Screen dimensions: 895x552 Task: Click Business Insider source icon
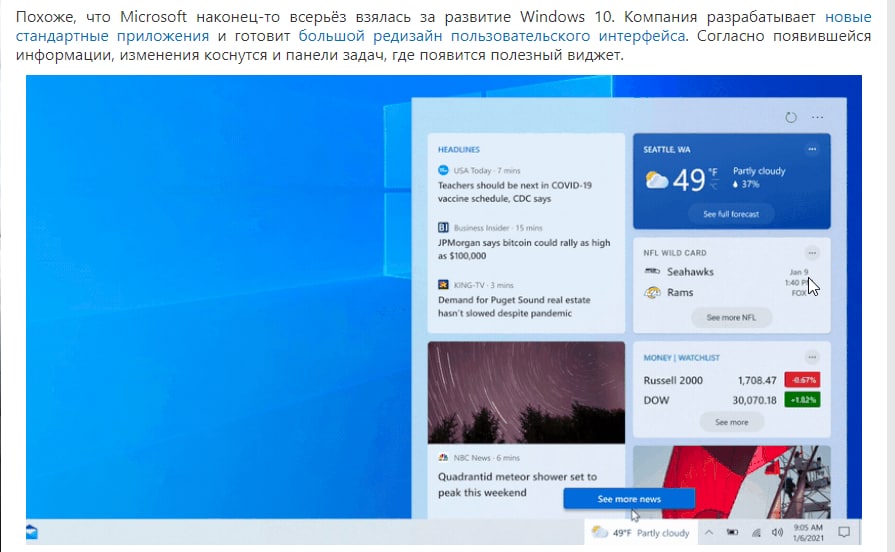(x=443, y=227)
